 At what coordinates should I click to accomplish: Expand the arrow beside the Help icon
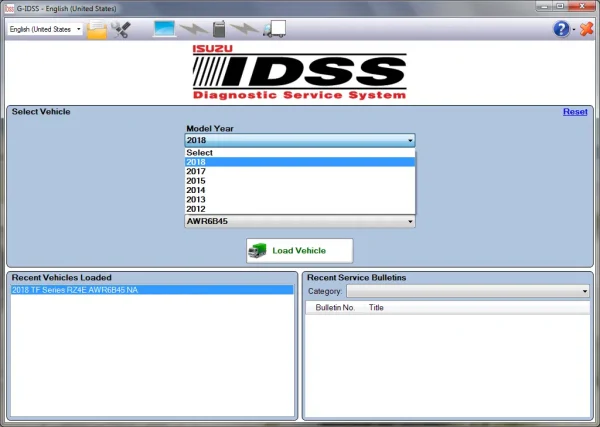574,29
